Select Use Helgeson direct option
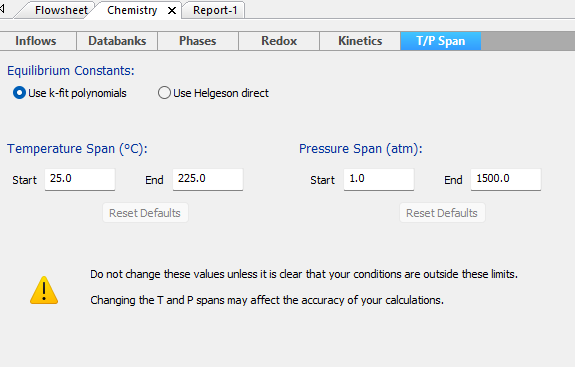The height and width of the screenshot is (367, 575). (x=164, y=93)
